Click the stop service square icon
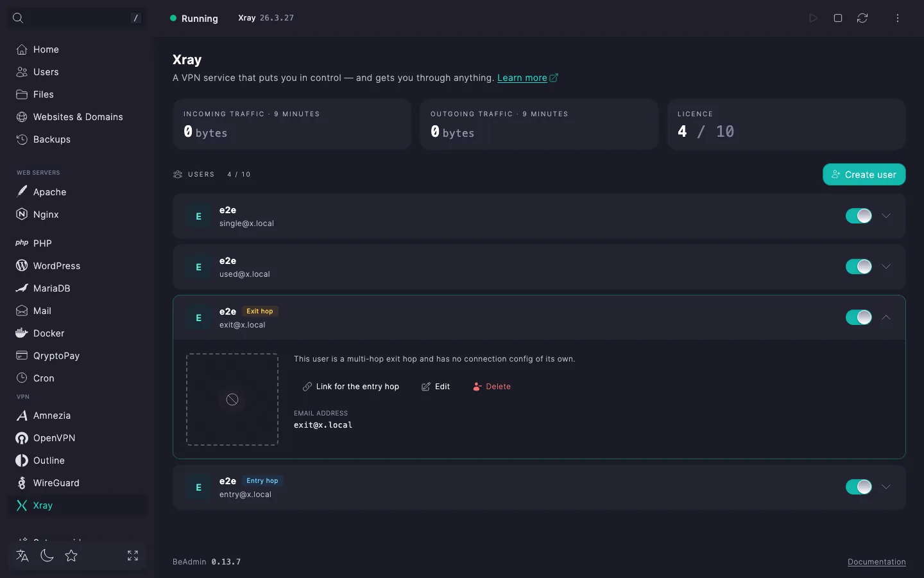 coord(838,18)
